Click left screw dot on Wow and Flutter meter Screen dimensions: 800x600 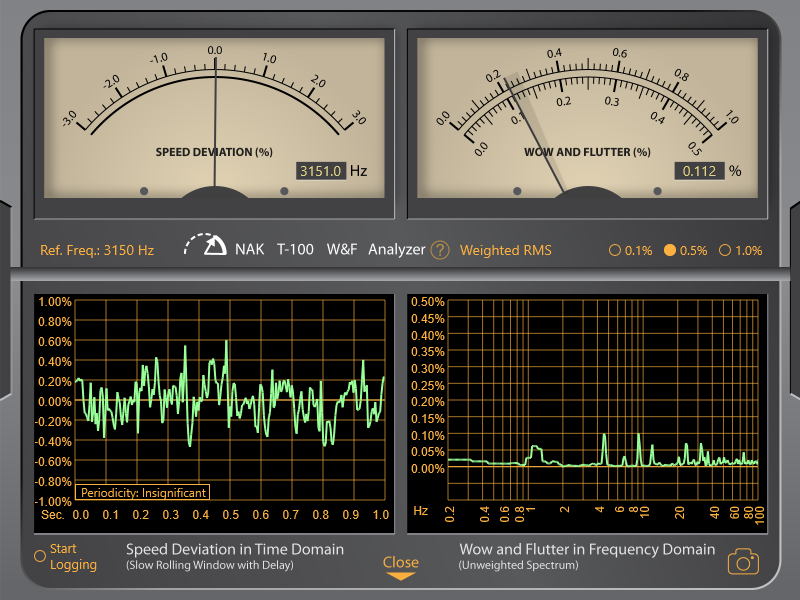pyautogui.click(x=517, y=190)
